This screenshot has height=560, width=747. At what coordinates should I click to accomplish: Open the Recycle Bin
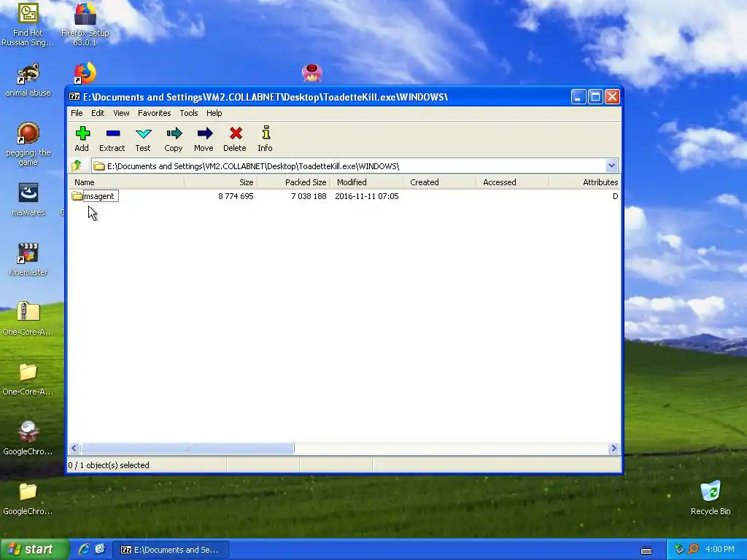coord(711,492)
